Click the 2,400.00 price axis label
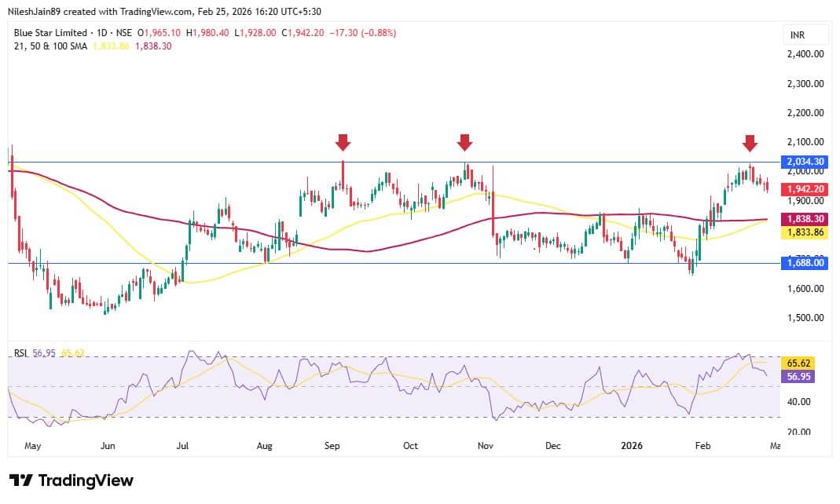 pyautogui.click(x=805, y=54)
